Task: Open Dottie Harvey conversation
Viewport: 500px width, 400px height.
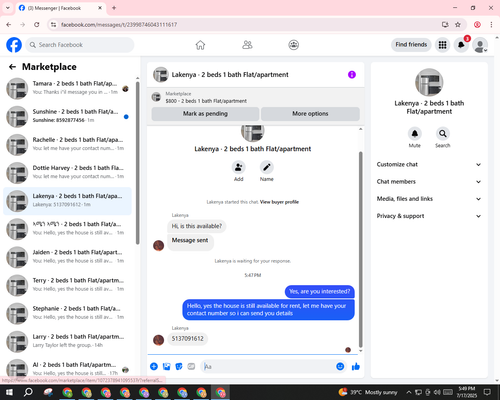Action: point(67,173)
